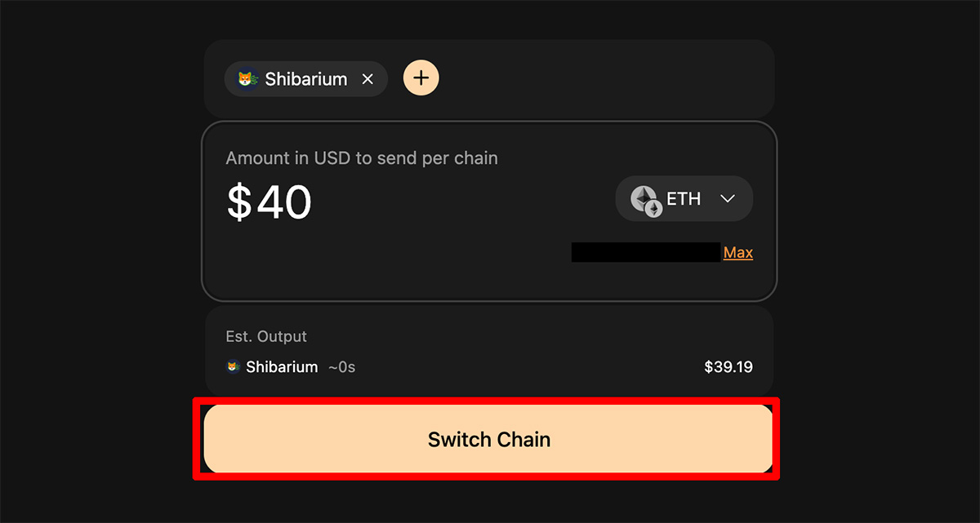Remove the Shibarium chain chip
The width and height of the screenshot is (980, 523).
[367, 79]
